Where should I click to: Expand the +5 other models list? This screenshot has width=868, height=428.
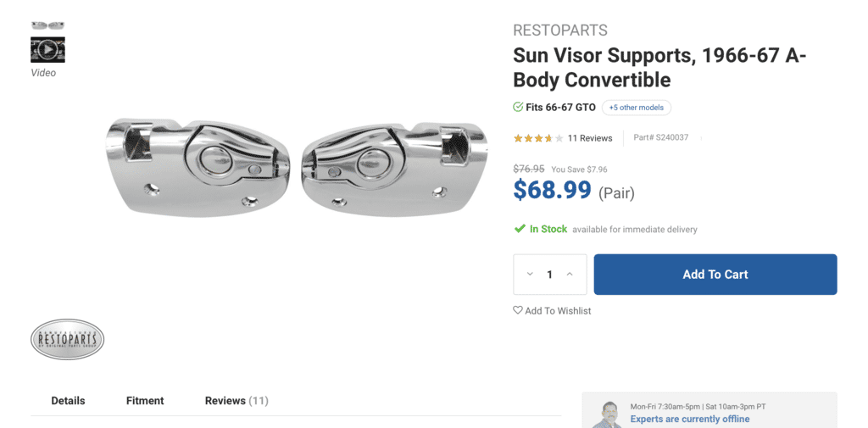point(637,108)
